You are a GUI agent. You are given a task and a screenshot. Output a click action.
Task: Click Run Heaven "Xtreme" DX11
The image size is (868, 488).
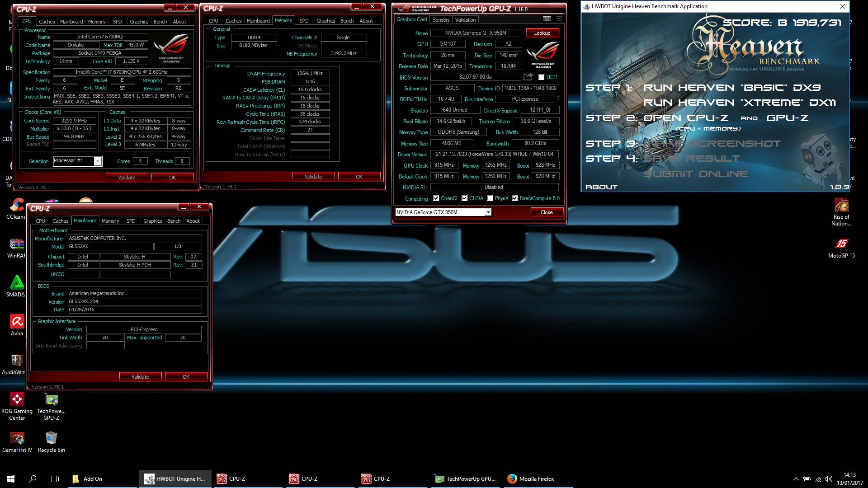tap(740, 103)
